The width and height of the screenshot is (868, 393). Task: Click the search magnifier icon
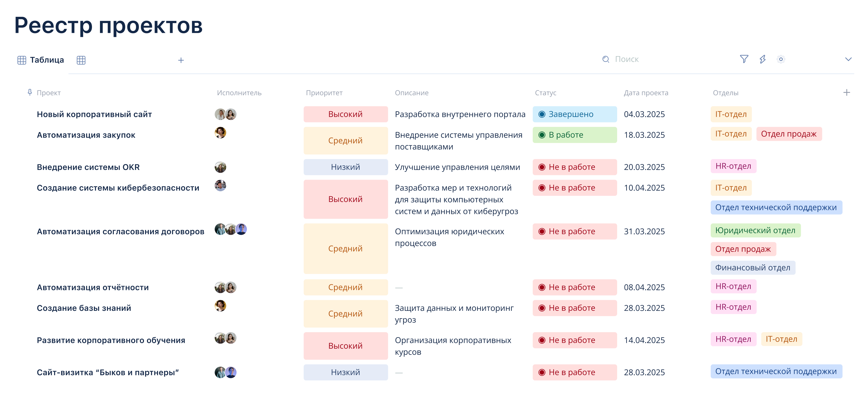(x=605, y=59)
